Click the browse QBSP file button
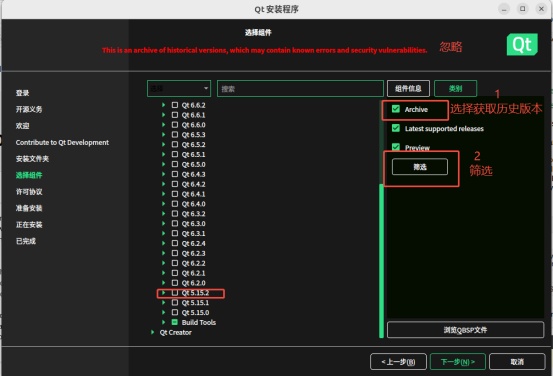 tap(465, 330)
